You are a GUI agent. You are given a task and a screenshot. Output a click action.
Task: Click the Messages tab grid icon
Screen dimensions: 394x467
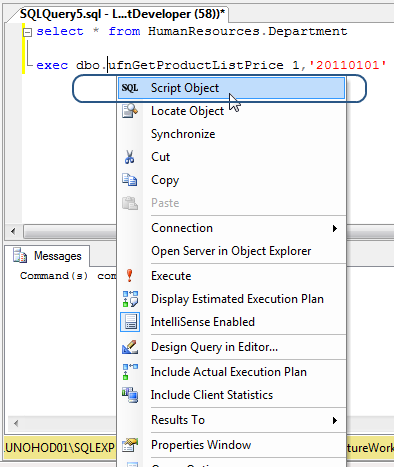pyautogui.click(x=20, y=255)
